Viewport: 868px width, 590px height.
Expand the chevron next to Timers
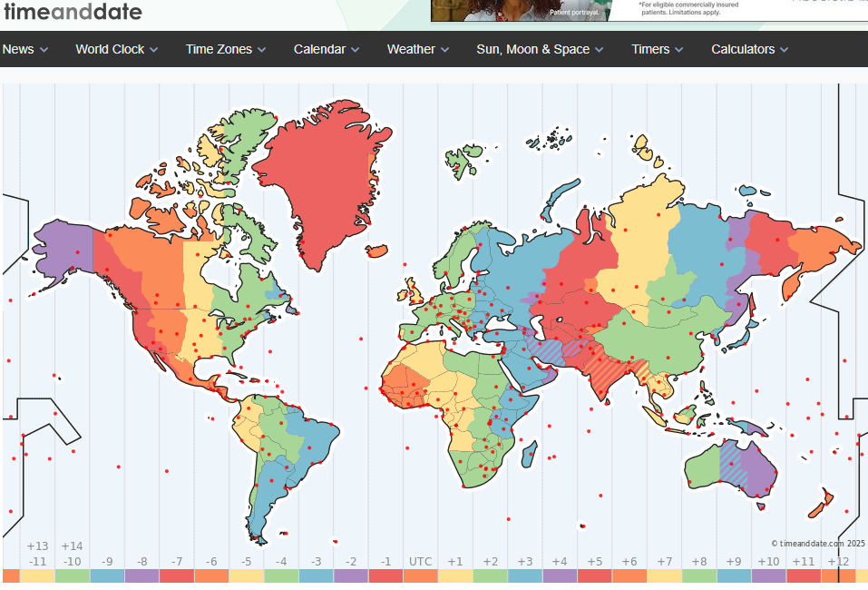point(678,50)
